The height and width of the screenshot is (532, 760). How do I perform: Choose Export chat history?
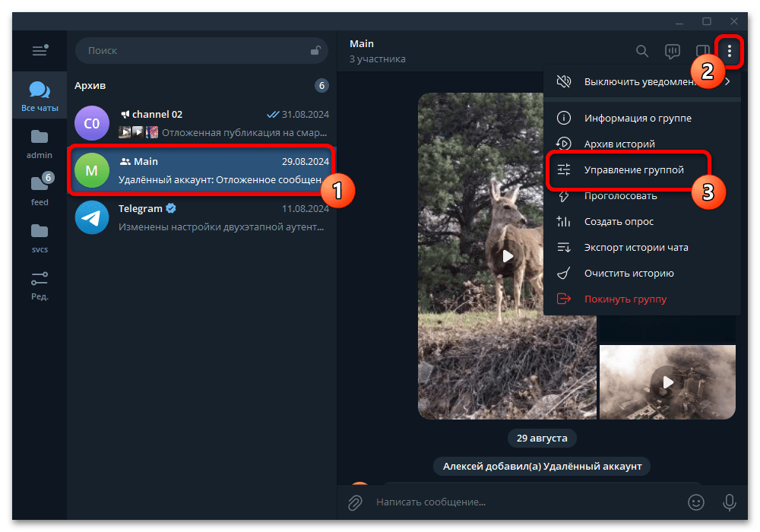point(642,248)
